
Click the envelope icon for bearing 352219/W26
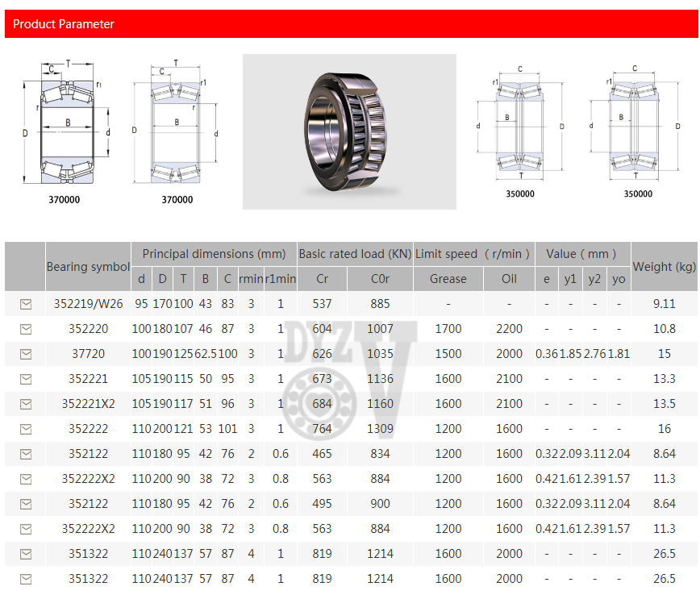pyautogui.click(x=25, y=304)
